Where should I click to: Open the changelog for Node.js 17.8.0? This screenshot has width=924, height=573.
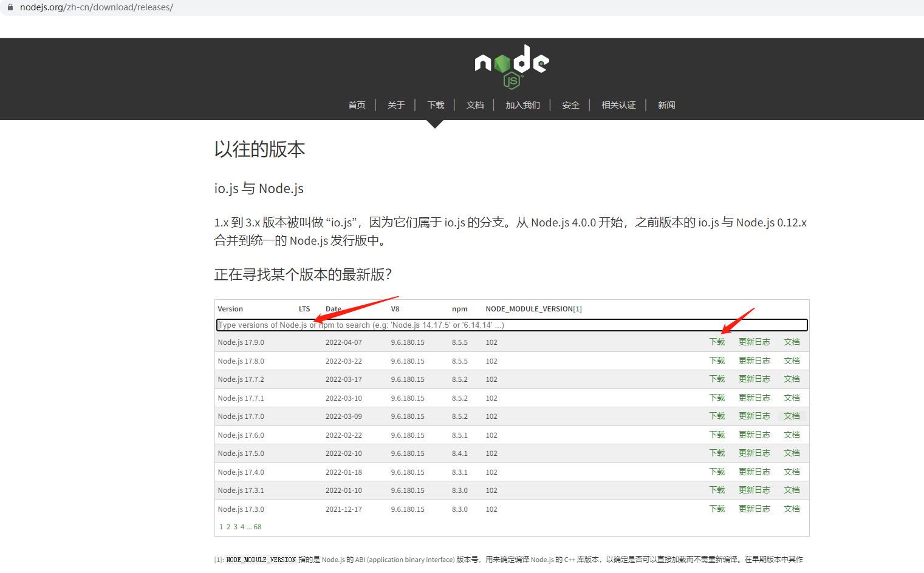point(754,360)
